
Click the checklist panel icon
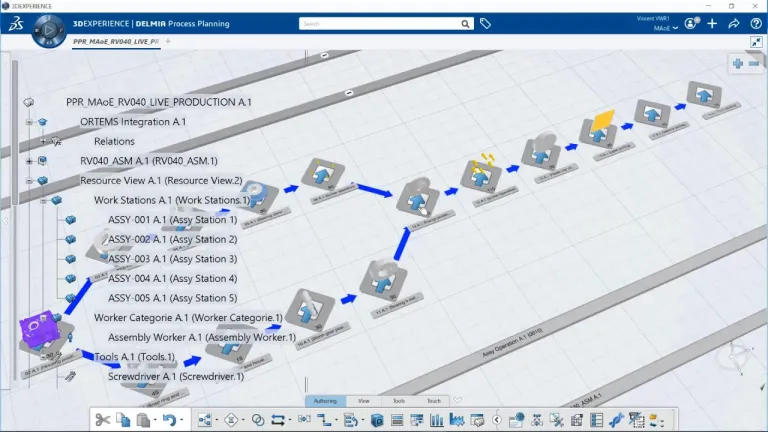(x=596, y=420)
